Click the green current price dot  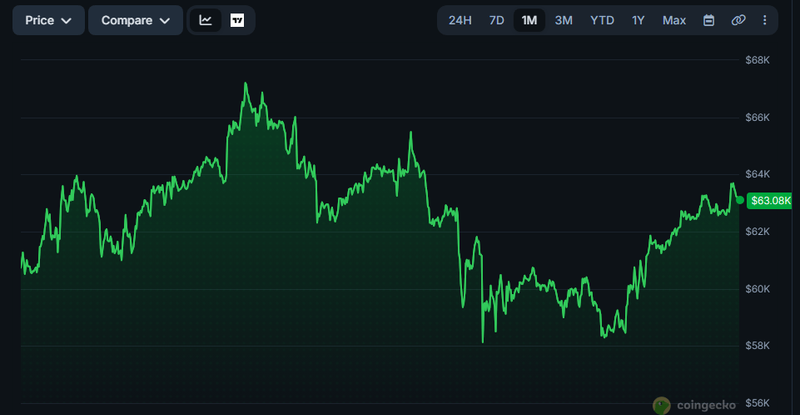coord(740,201)
